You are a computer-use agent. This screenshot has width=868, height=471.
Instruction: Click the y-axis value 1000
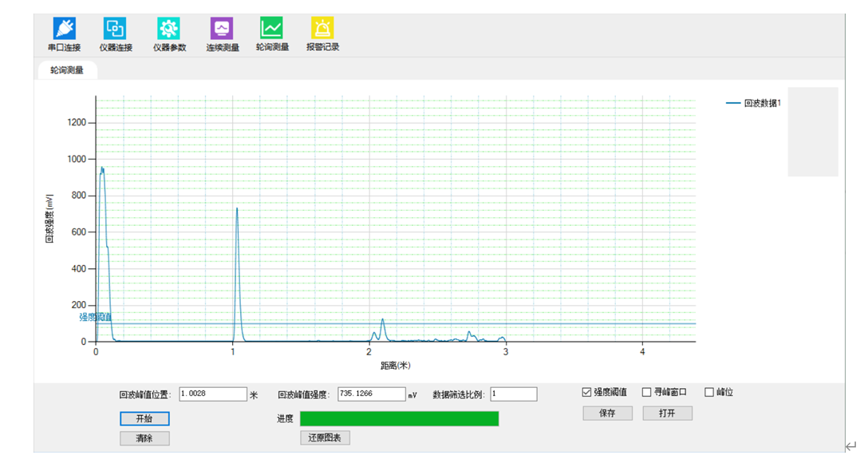click(77, 159)
